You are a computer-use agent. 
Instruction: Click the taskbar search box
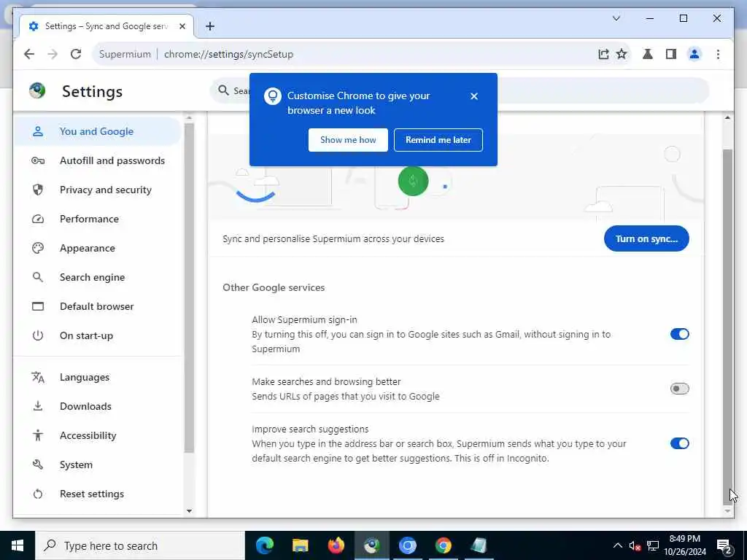140,545
